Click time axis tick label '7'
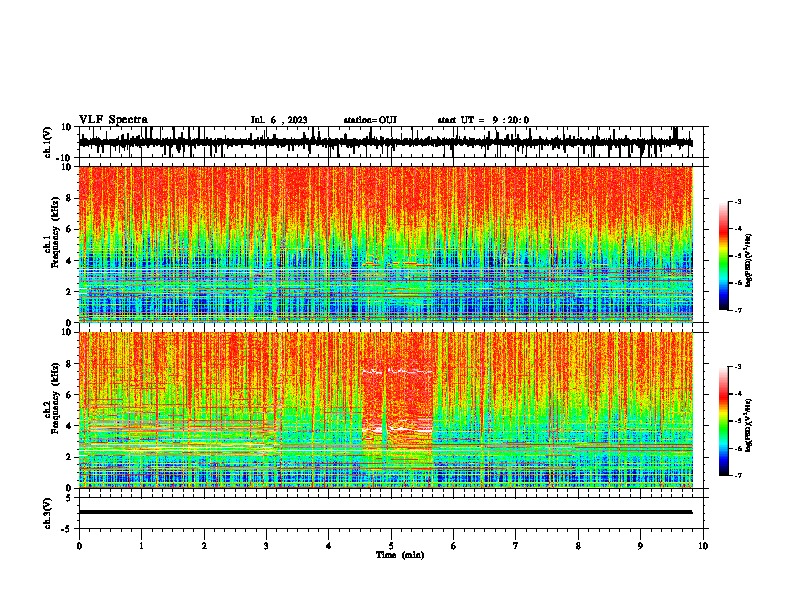Screen dimensions: 792x612 tap(516, 546)
